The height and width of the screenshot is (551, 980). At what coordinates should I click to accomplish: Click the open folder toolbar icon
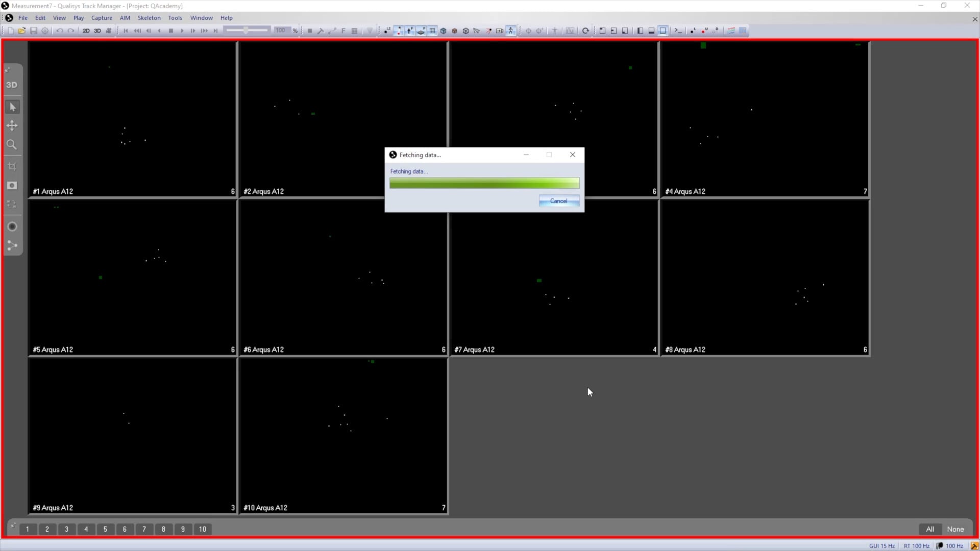[x=22, y=31]
